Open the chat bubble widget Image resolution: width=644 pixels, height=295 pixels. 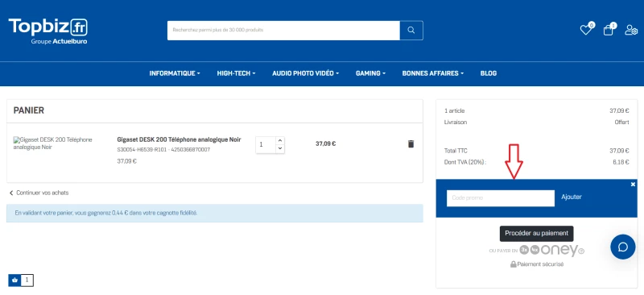pyautogui.click(x=622, y=247)
